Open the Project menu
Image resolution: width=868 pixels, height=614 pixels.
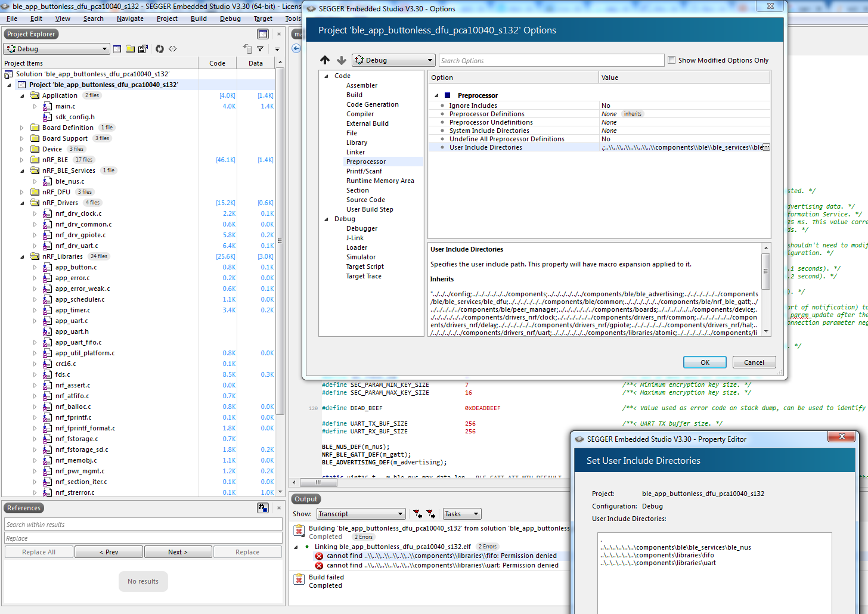pyautogui.click(x=167, y=18)
